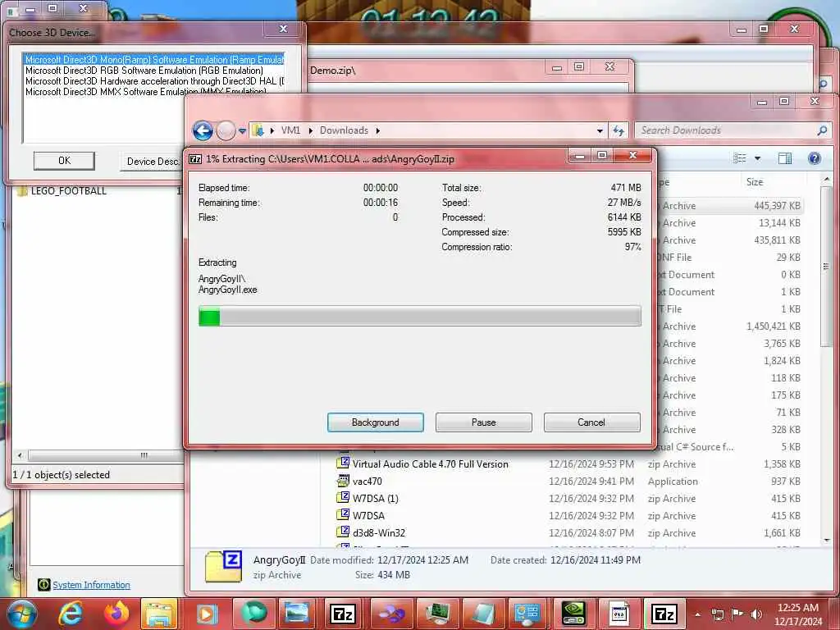Image resolution: width=840 pixels, height=630 pixels.
Task: Switch to first 7-Zip taskbar button
Action: coord(343,614)
